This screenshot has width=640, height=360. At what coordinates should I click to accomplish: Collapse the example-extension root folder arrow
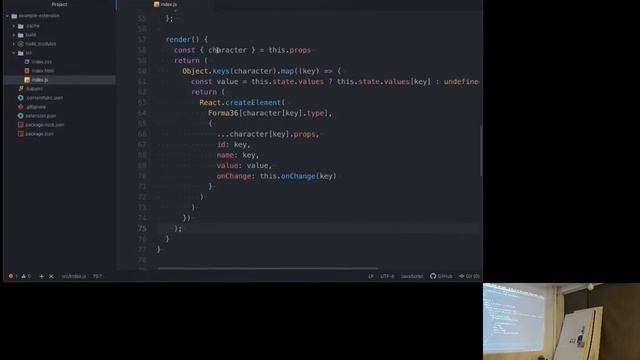[x=7, y=16]
